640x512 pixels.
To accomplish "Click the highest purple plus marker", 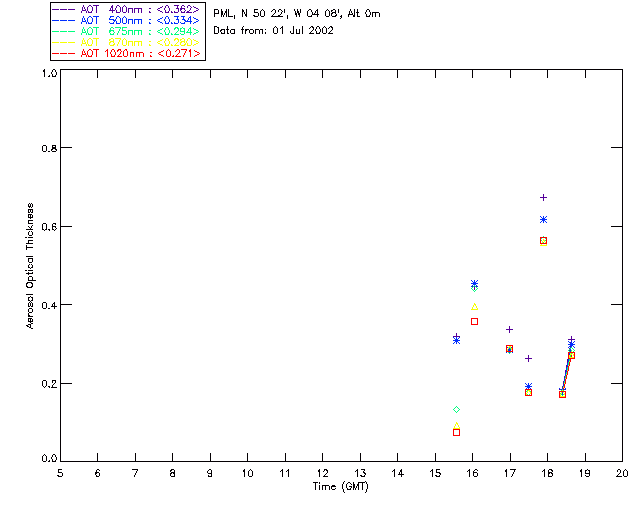I will click(543, 197).
